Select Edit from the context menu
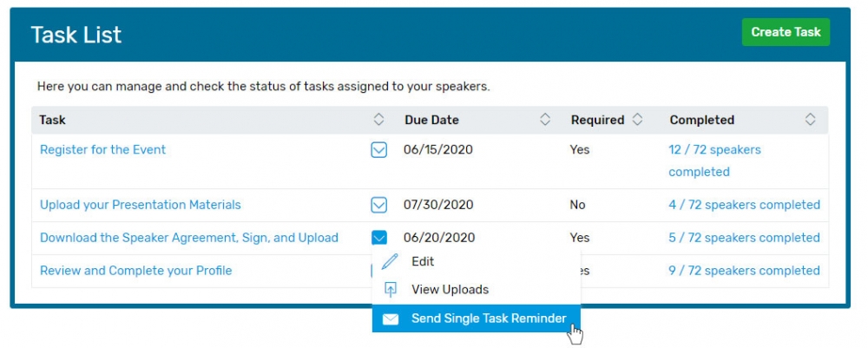868x348 pixels. tap(423, 261)
